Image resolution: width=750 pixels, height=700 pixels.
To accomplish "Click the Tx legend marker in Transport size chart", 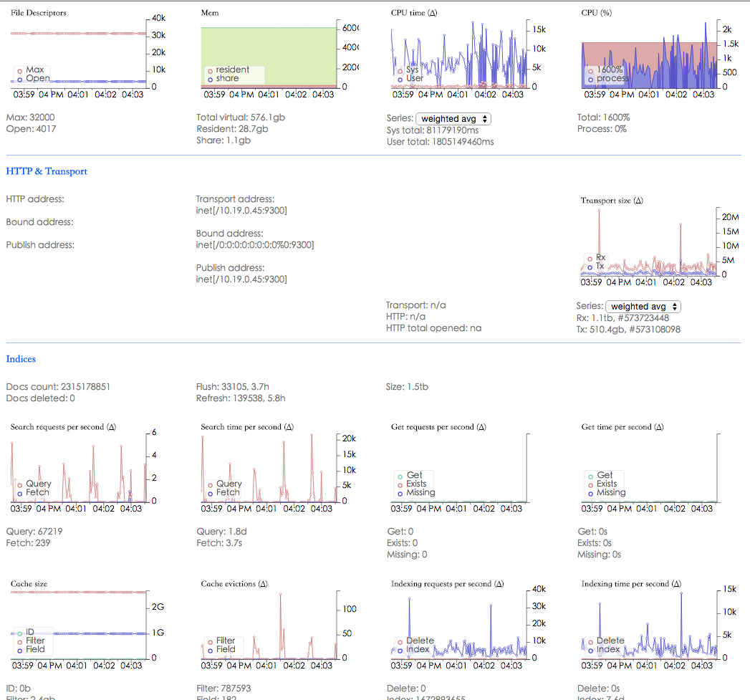I will [590, 267].
